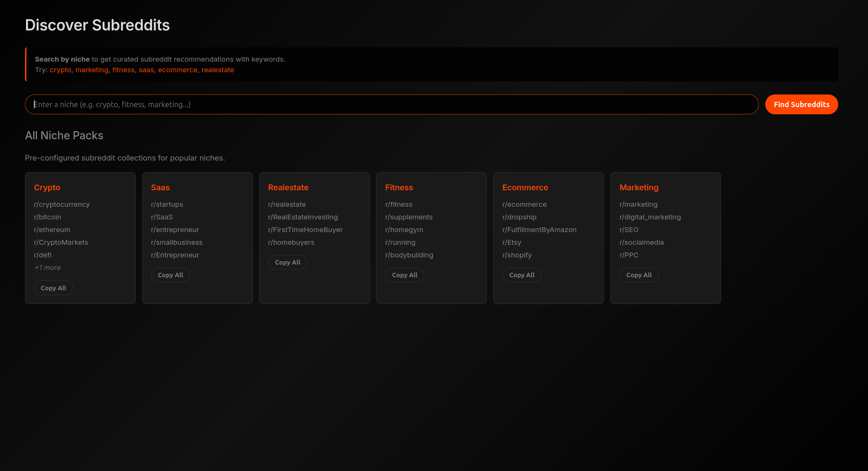Pick the ecommerce suggestion link
Viewport: 868px width, 471px height.
click(x=177, y=70)
